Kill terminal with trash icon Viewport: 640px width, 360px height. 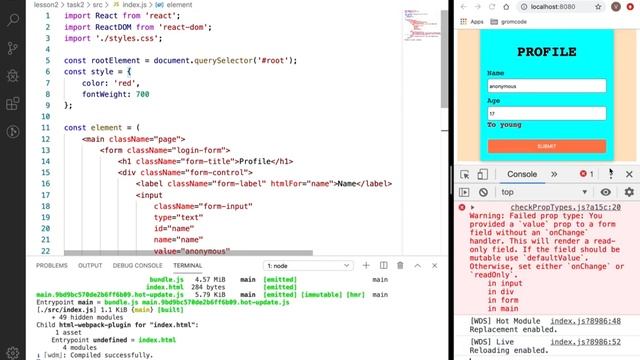tap(400, 265)
